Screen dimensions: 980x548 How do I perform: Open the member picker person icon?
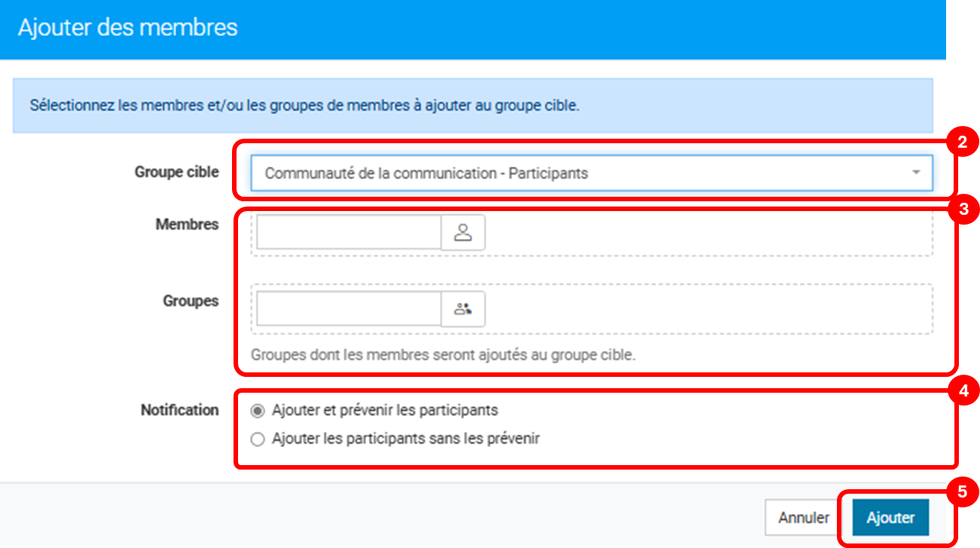point(463,232)
